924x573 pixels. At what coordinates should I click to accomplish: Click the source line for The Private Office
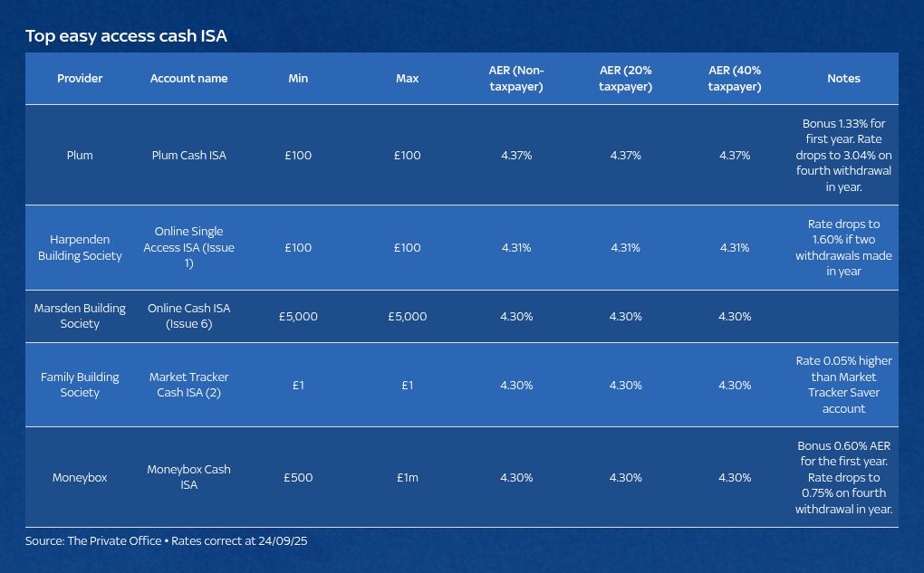click(166, 541)
